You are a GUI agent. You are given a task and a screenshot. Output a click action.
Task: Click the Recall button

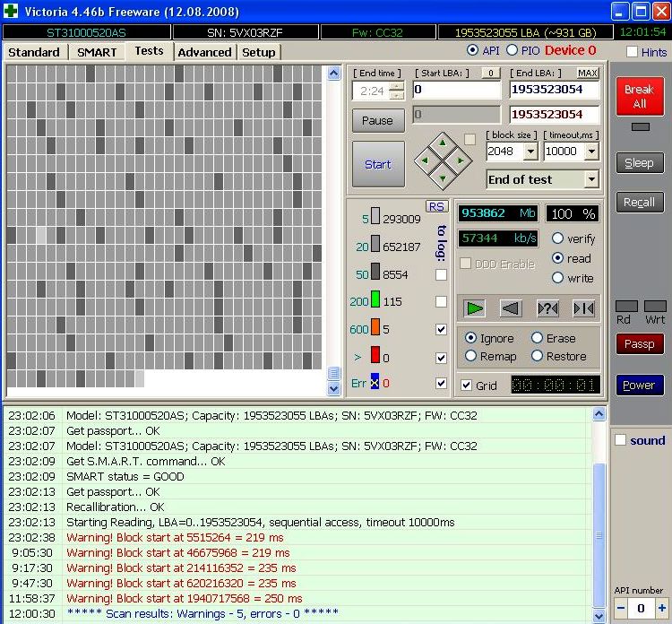640,203
